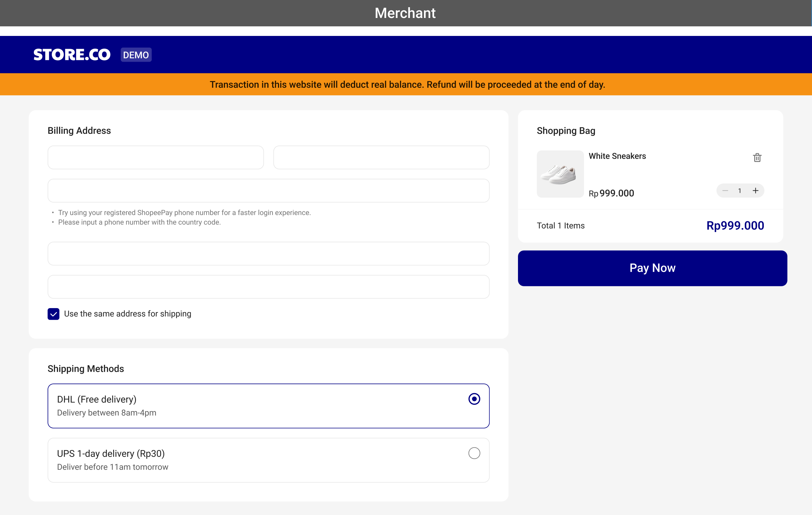Click the Merchant title in top bar
812x515 pixels.
(405, 13)
